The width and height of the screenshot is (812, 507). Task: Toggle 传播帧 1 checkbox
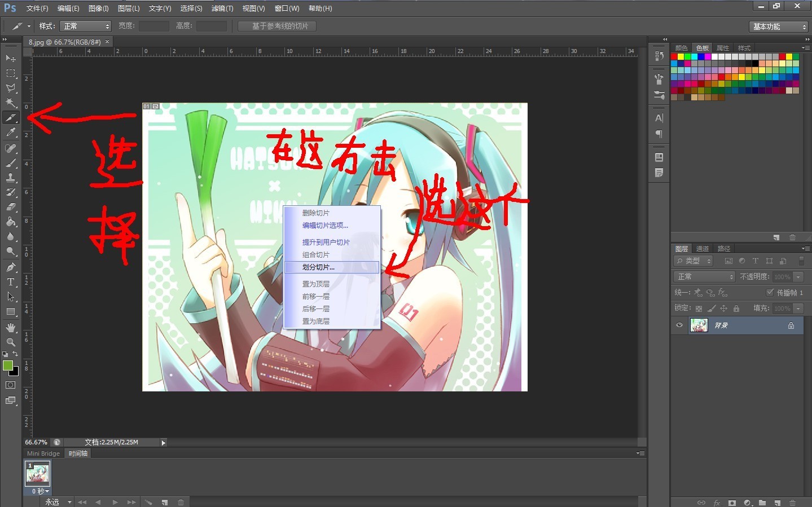coord(770,292)
